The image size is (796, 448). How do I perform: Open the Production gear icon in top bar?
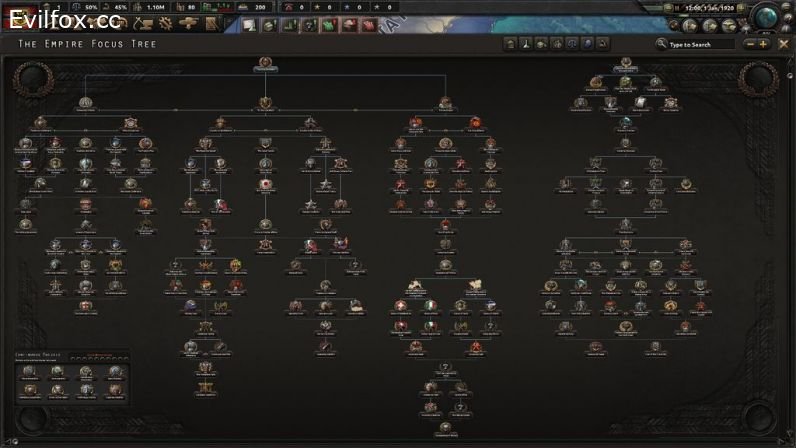click(x=166, y=23)
